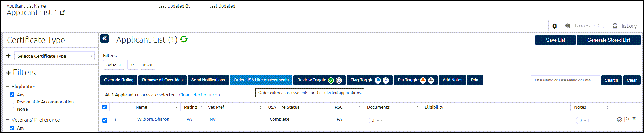644x133 pixels.
Task: Click the Search button
Action: pyautogui.click(x=611, y=80)
